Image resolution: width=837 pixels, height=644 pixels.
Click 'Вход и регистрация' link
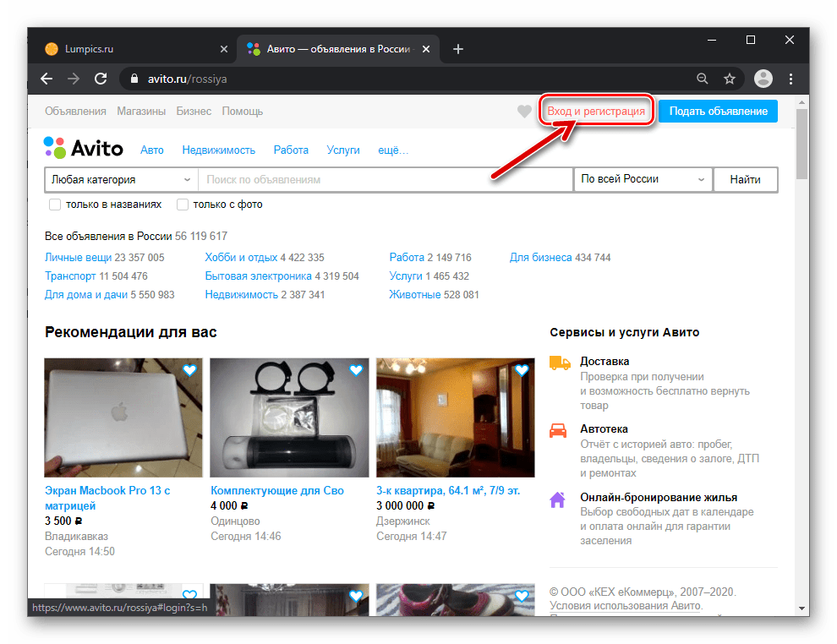click(596, 112)
